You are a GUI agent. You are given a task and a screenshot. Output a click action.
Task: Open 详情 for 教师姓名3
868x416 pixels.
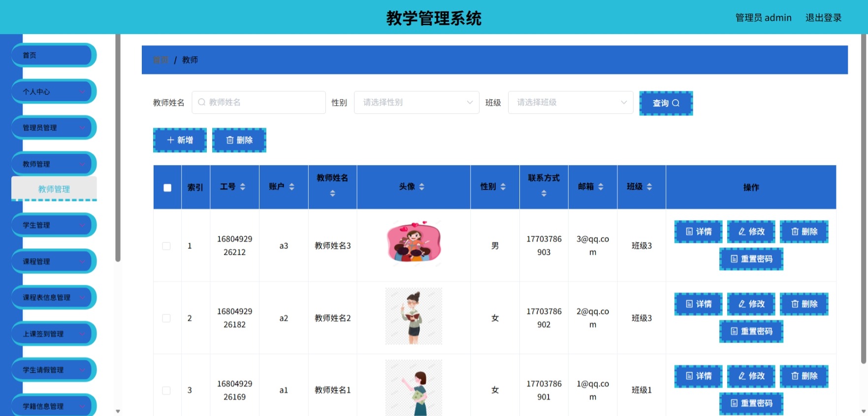pos(698,232)
